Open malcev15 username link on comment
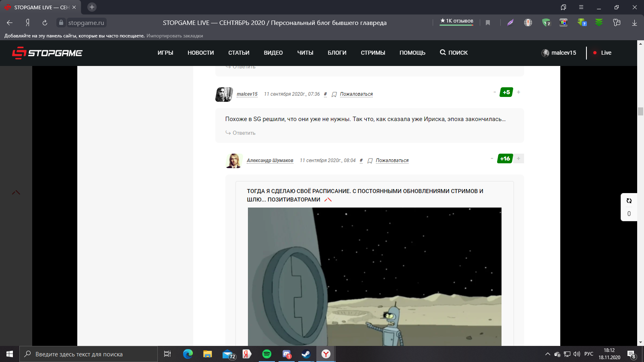 [x=247, y=94]
